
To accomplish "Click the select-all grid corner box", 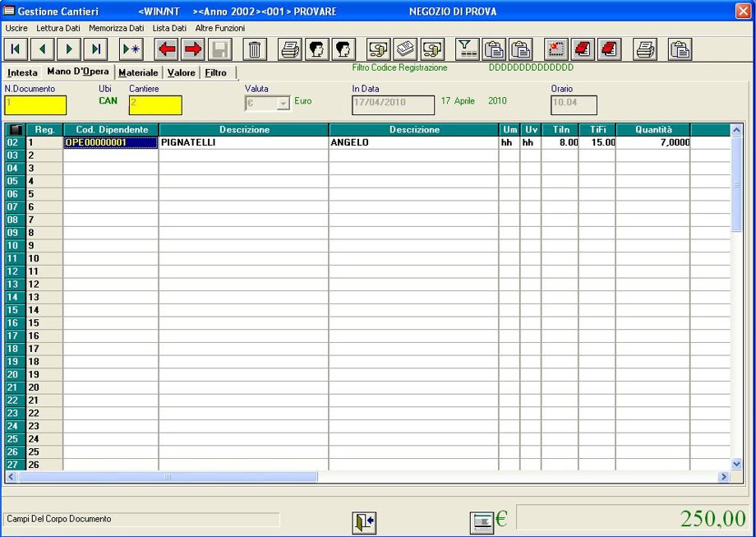I will click(15, 130).
